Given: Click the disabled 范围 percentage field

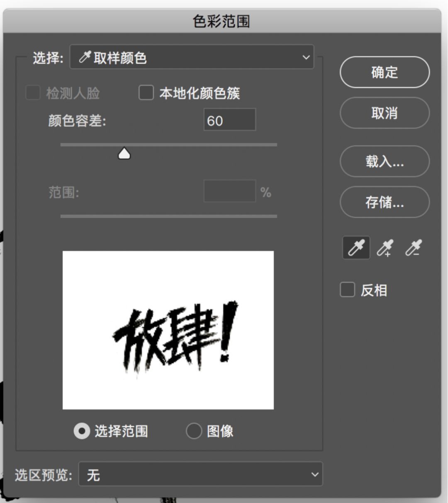Looking at the screenshot, I should (229, 191).
